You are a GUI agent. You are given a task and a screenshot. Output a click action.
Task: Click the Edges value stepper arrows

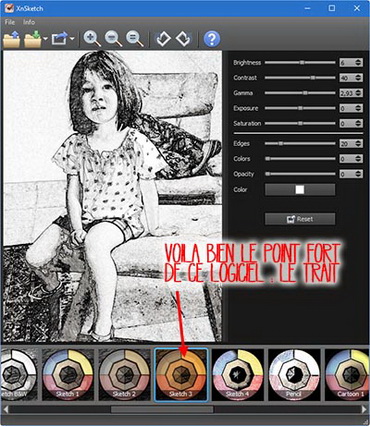358,143
